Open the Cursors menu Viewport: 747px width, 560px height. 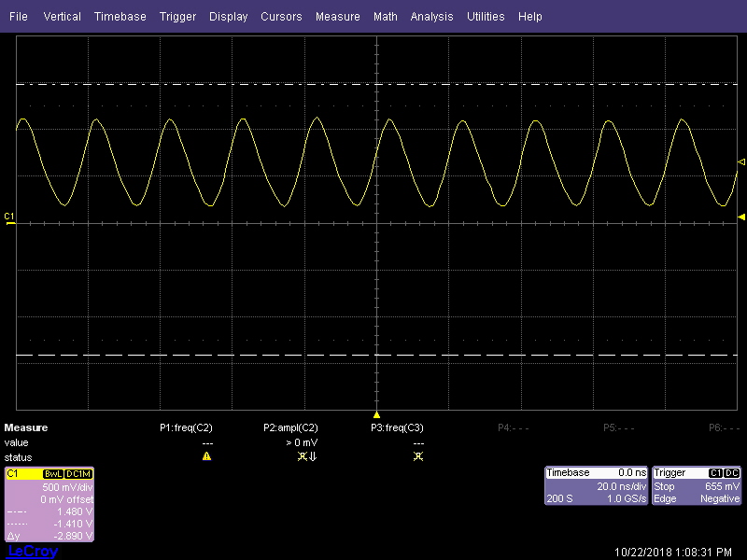coord(281,17)
